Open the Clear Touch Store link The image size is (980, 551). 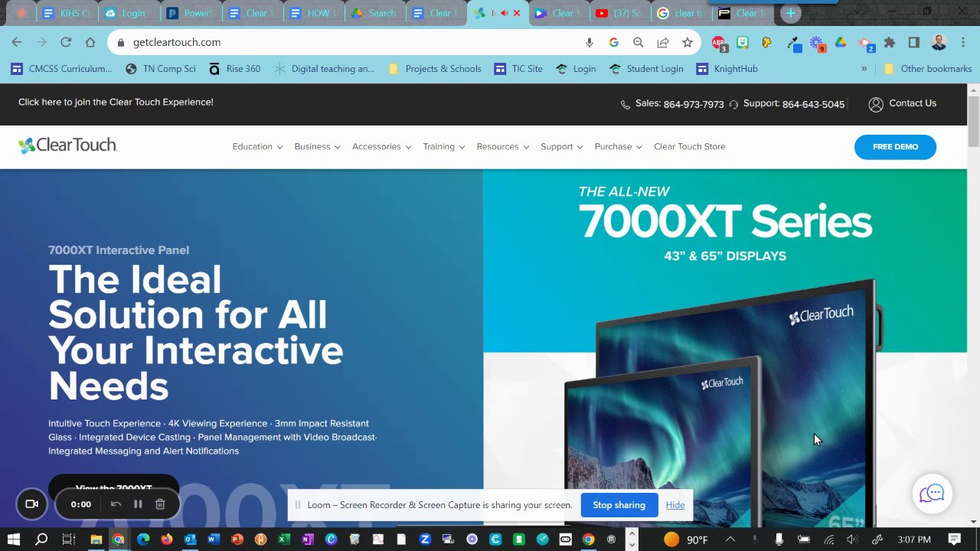coord(689,147)
